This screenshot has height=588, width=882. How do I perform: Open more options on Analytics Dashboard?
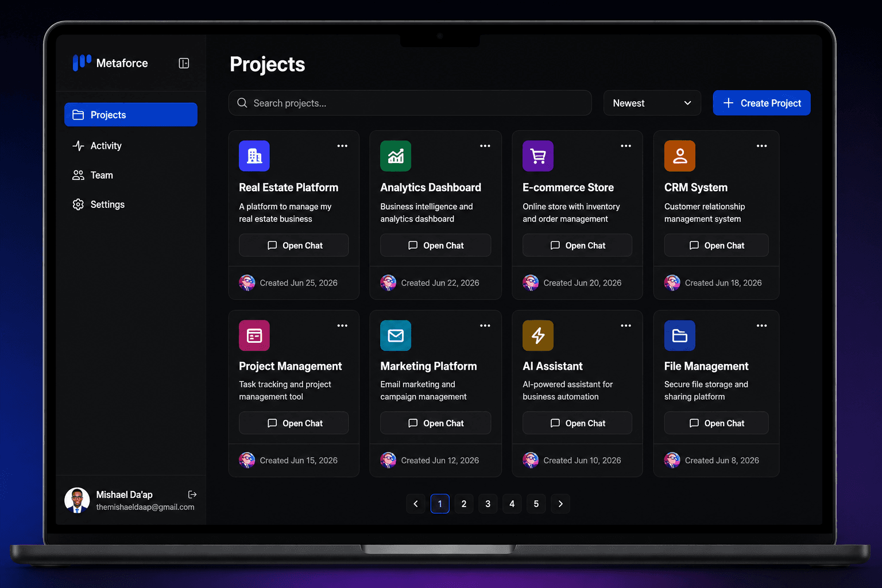pos(485,146)
